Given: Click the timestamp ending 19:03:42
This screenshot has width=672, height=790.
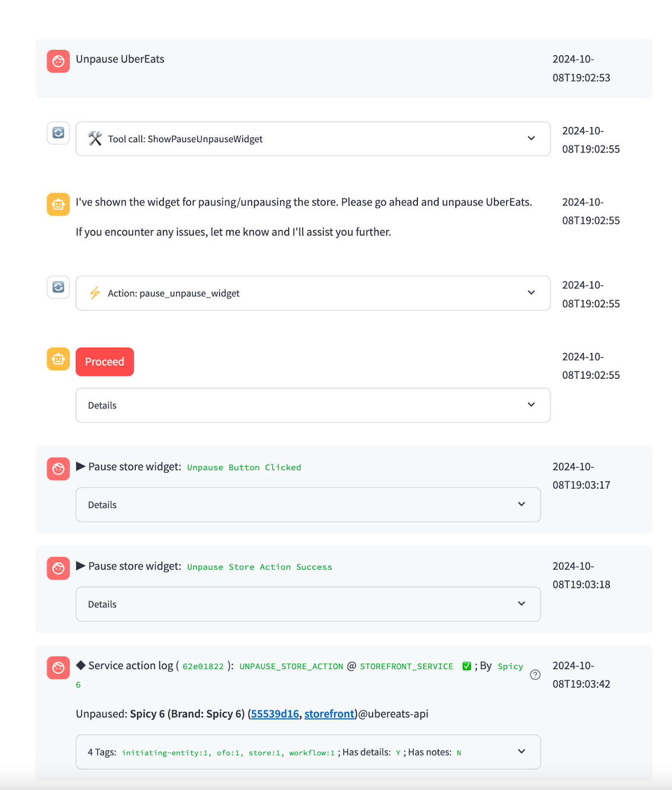Looking at the screenshot, I should coord(581,675).
